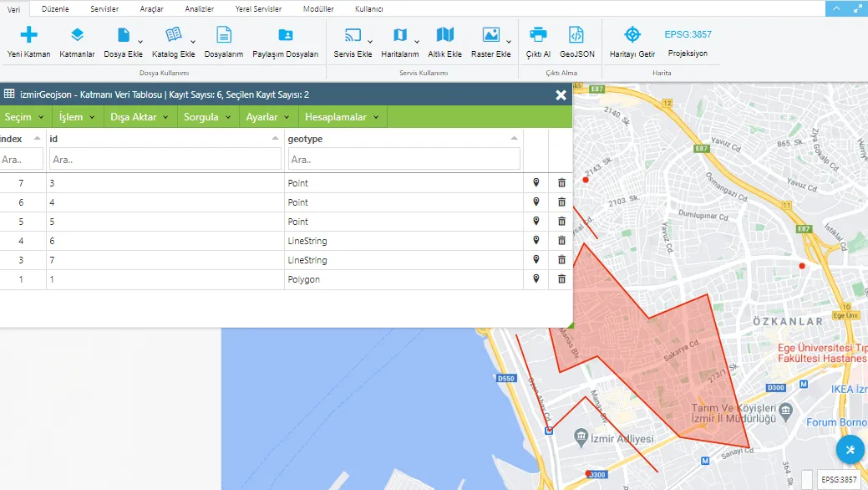The height and width of the screenshot is (490, 868).
Task: Delete the id 6 LineString row
Action: coord(561,240)
